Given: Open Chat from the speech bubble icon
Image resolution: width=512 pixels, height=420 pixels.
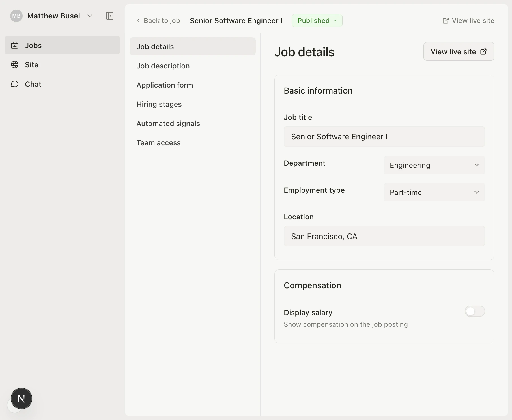Looking at the screenshot, I should pyautogui.click(x=15, y=84).
